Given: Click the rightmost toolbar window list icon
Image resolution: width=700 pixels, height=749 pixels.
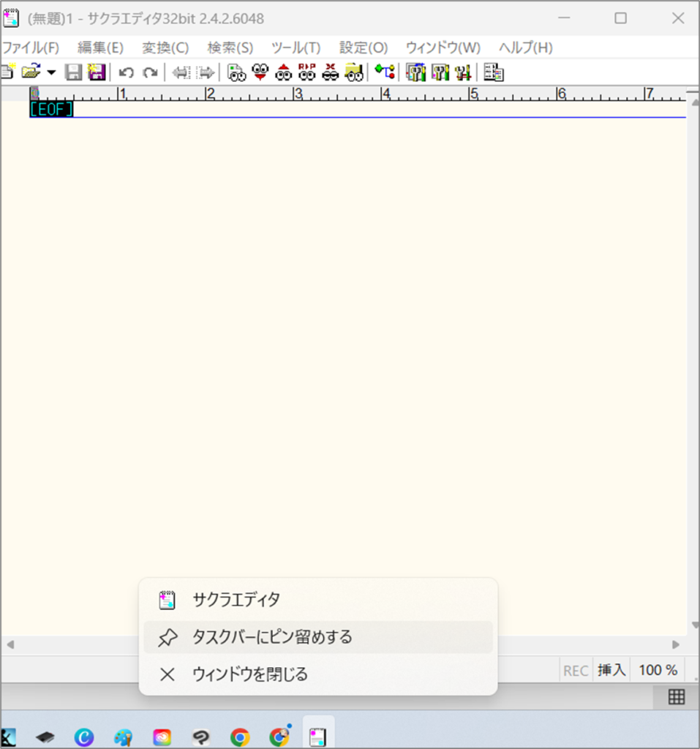Looking at the screenshot, I should click(494, 72).
